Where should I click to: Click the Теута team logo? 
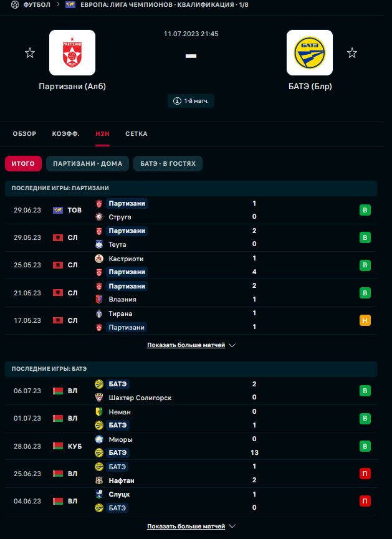point(99,244)
